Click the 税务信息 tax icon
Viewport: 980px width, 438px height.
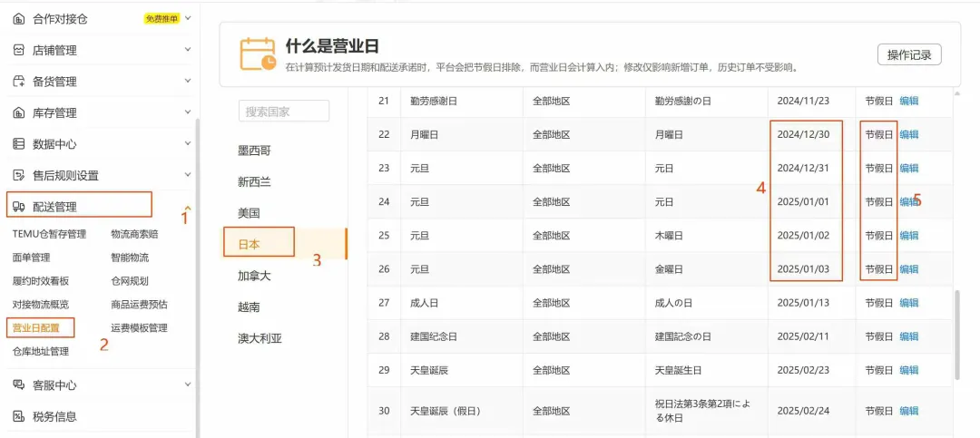click(x=19, y=416)
